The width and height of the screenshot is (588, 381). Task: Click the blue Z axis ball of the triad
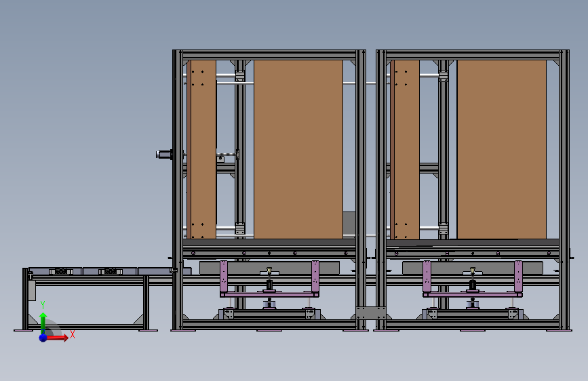[x=43, y=338]
